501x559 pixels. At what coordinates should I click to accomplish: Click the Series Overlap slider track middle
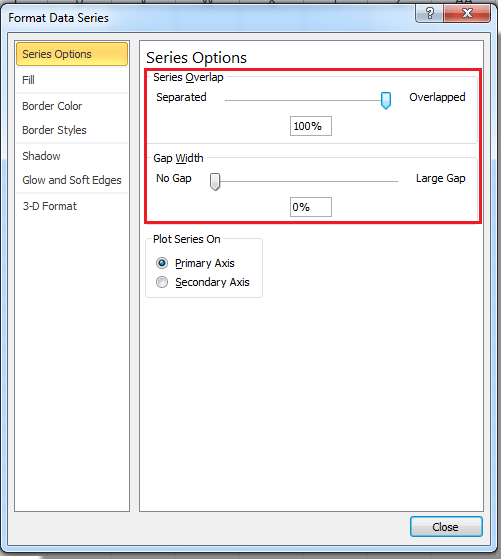click(x=305, y=101)
